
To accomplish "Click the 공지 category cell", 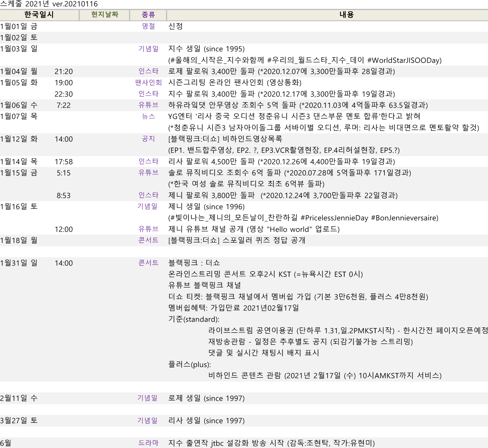I will click(x=148, y=139).
